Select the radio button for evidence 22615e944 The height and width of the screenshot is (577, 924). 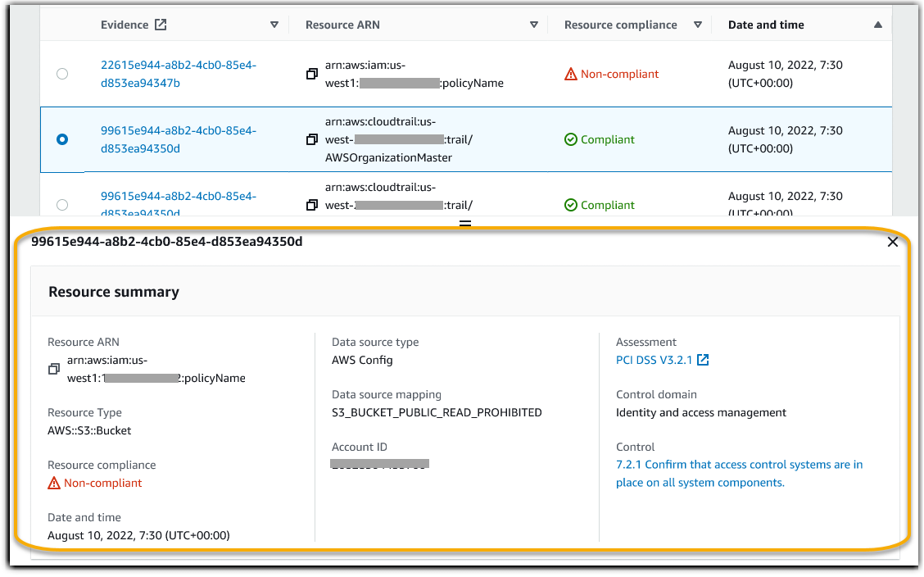(x=62, y=74)
